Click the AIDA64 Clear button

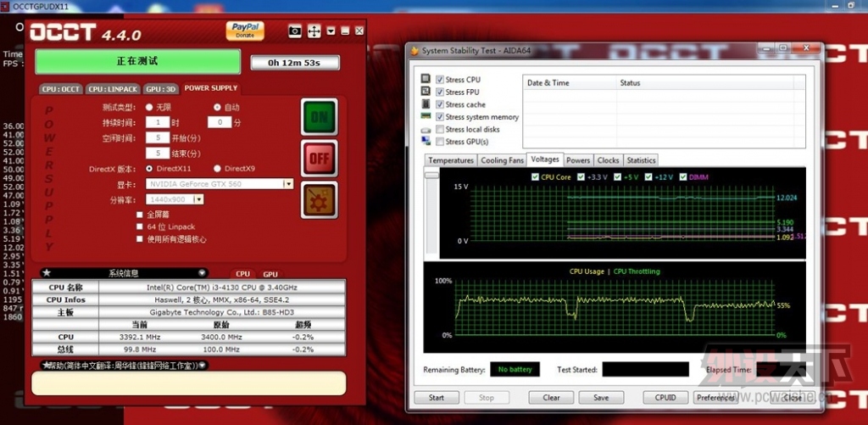[x=551, y=397]
